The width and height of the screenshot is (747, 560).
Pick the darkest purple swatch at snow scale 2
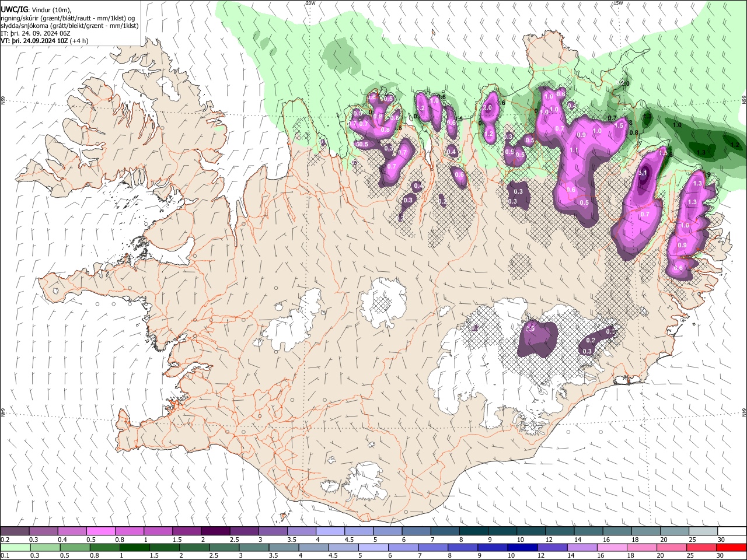(215, 531)
